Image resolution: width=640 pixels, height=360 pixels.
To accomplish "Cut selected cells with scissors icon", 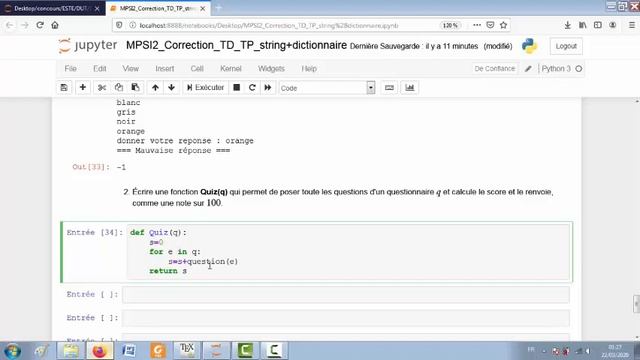I will point(102,88).
